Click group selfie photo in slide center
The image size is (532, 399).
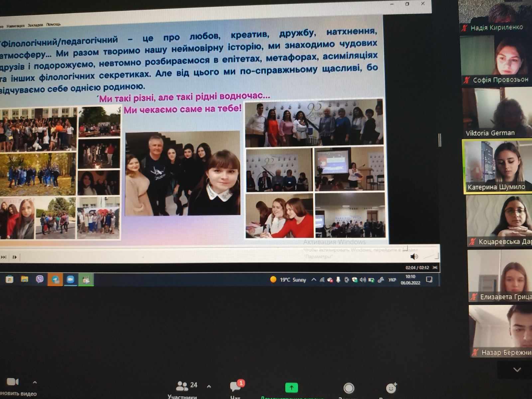pos(183,173)
